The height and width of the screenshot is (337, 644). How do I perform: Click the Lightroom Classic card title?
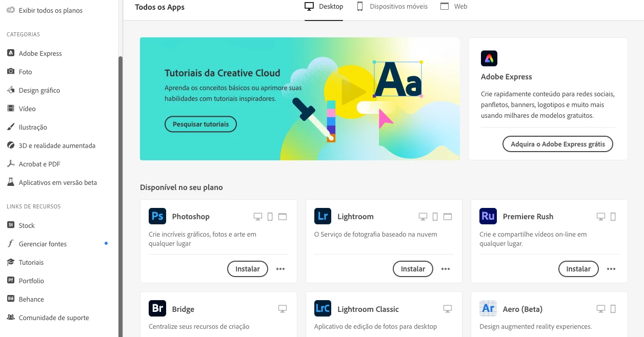tap(368, 309)
